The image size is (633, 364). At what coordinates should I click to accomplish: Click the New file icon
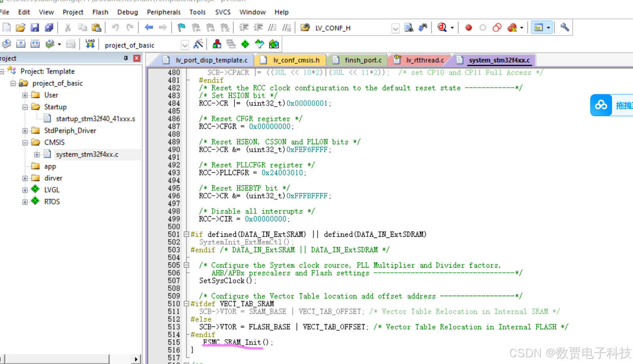point(7,27)
